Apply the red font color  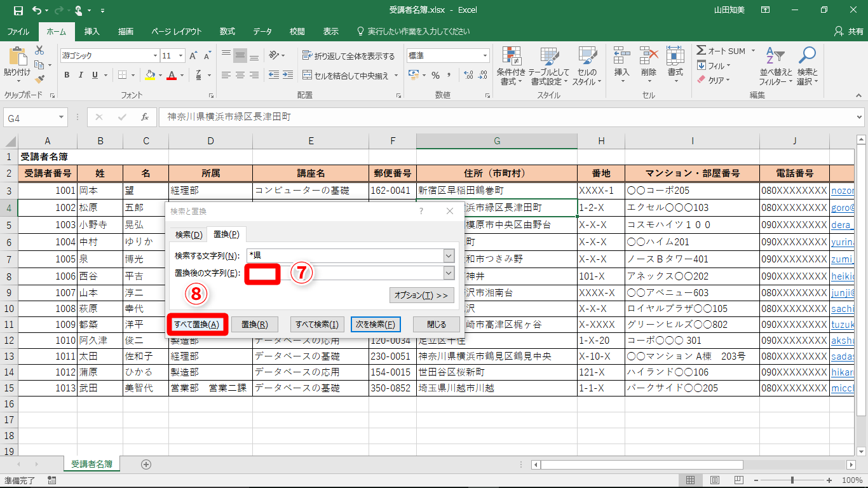pos(171,75)
